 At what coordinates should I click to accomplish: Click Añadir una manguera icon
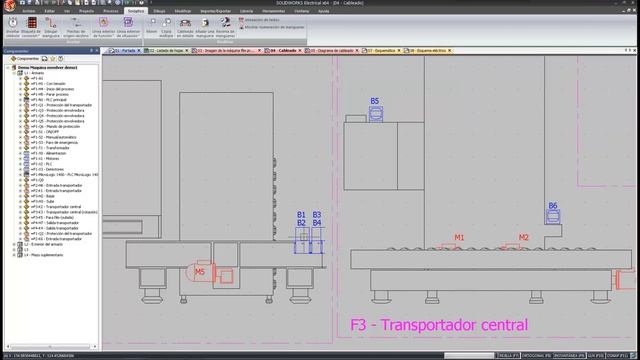click(205, 27)
